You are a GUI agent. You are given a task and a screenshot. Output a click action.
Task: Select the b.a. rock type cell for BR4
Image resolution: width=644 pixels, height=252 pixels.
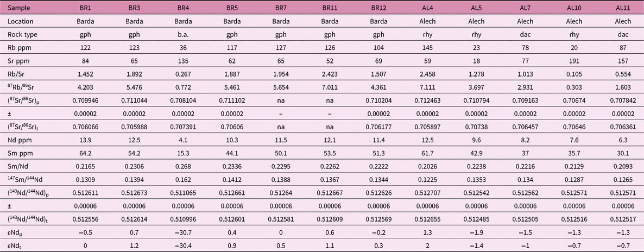[183, 34]
